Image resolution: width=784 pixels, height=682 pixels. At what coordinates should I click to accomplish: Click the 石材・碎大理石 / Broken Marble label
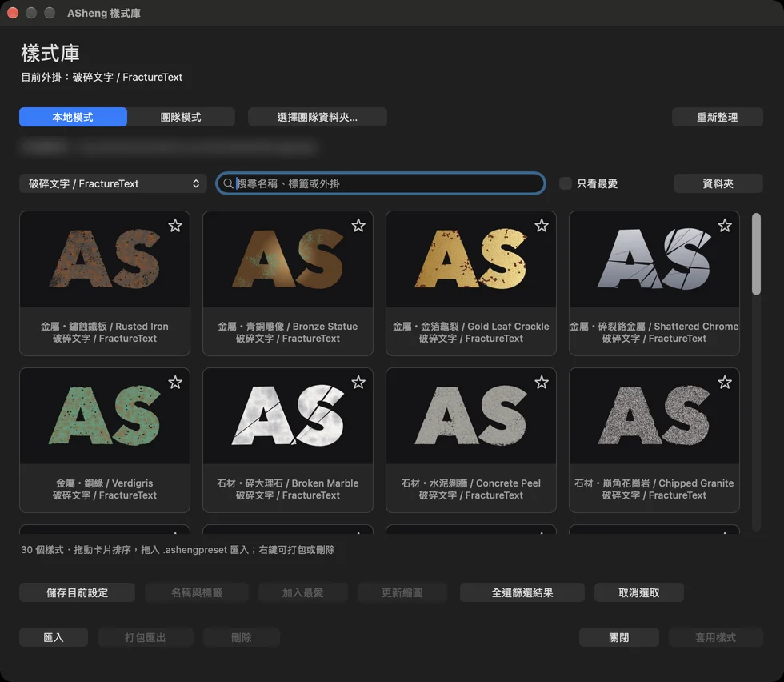(x=288, y=483)
